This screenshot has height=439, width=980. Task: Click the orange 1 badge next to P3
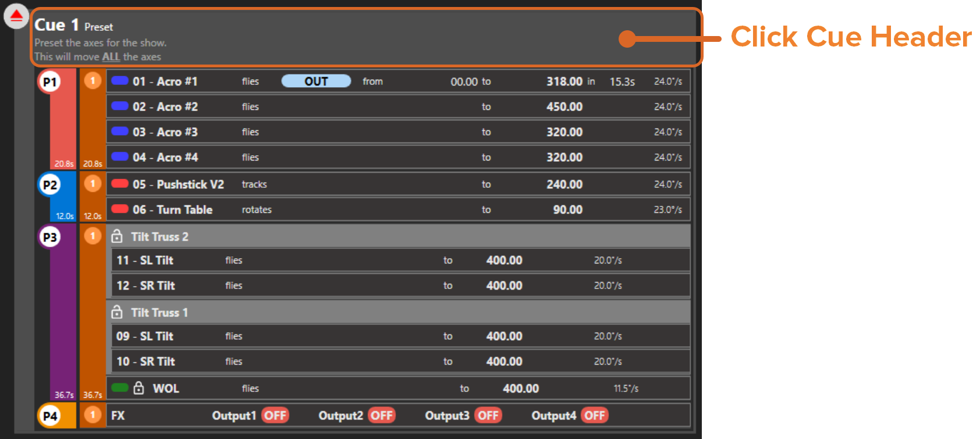[93, 235]
